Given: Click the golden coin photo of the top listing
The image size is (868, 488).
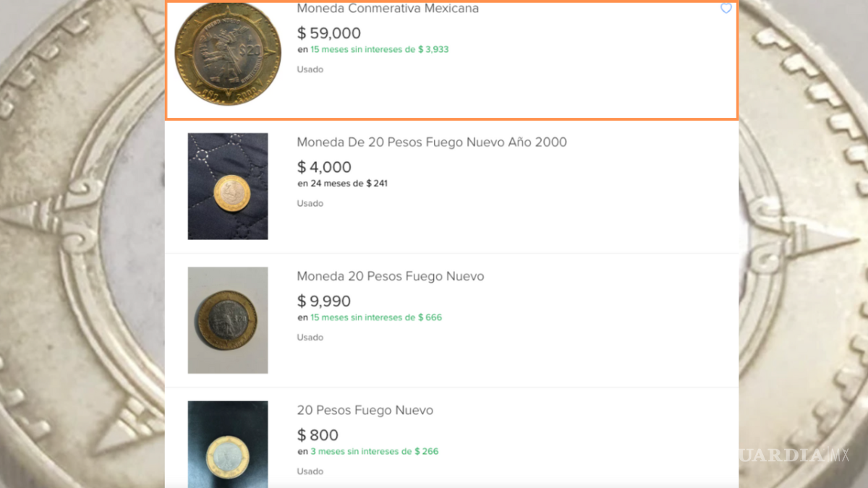Looking at the screenshot, I should click(x=228, y=54).
